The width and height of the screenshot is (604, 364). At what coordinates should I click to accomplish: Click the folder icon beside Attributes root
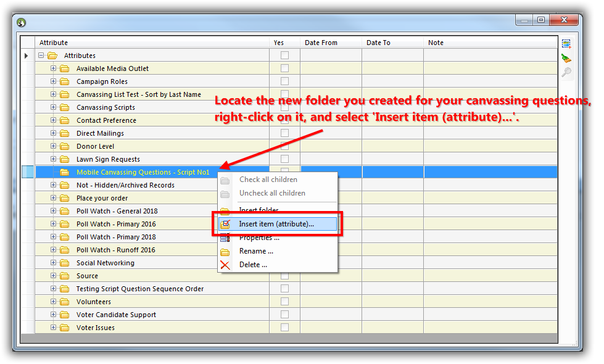coord(52,56)
